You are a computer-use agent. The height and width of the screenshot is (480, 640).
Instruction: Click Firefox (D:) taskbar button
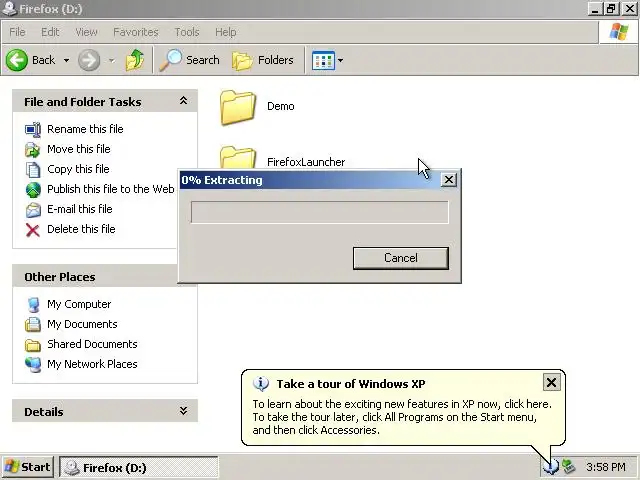[x=139, y=467]
